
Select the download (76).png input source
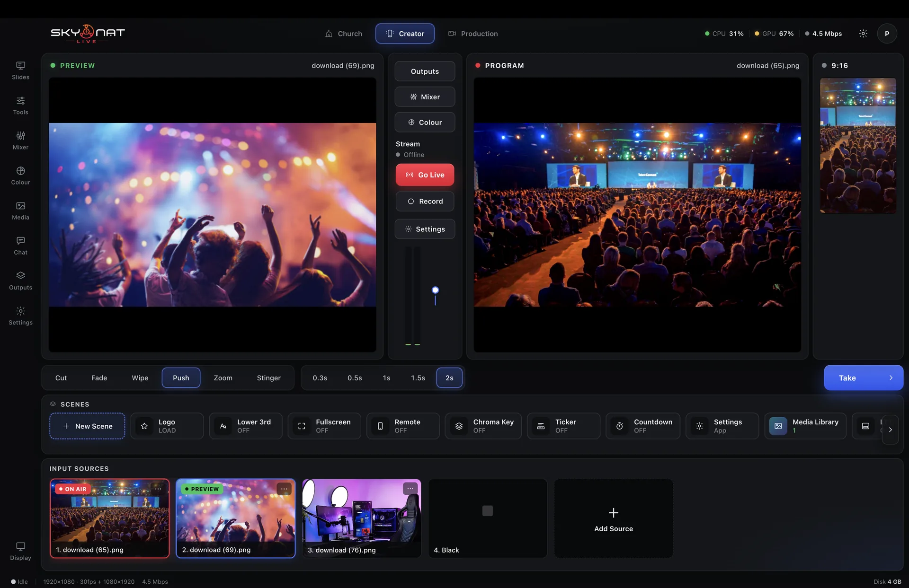pyautogui.click(x=361, y=518)
